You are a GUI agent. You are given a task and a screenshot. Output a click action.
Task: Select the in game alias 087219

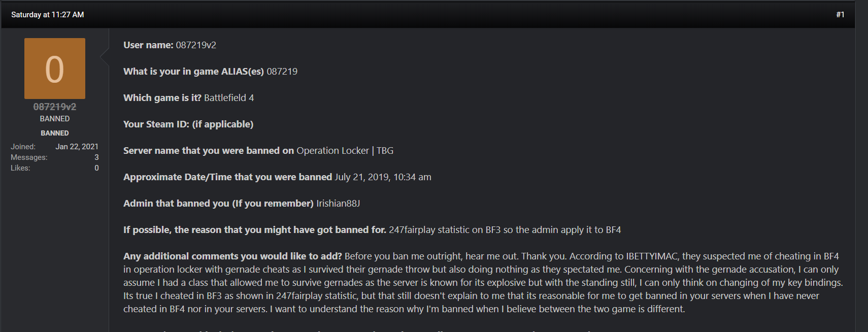[282, 72]
